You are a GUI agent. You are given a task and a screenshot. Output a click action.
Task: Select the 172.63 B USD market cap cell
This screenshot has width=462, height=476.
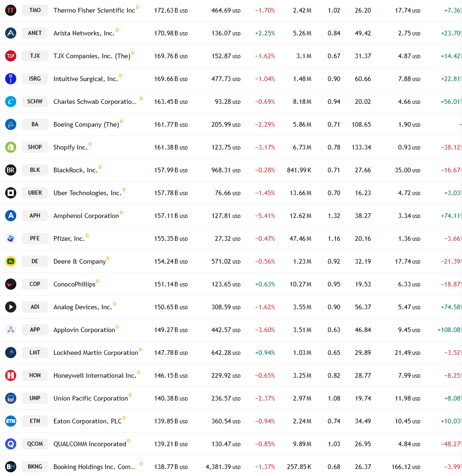click(171, 11)
